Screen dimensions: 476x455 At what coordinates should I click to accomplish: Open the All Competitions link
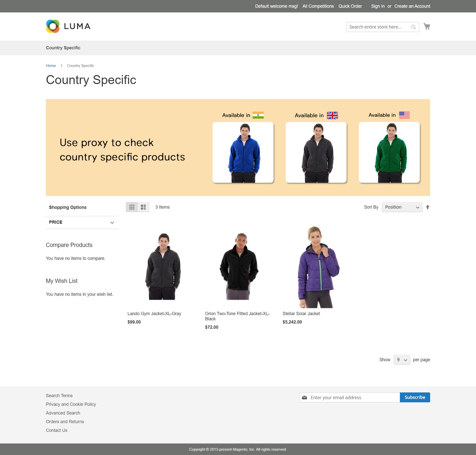pos(318,6)
